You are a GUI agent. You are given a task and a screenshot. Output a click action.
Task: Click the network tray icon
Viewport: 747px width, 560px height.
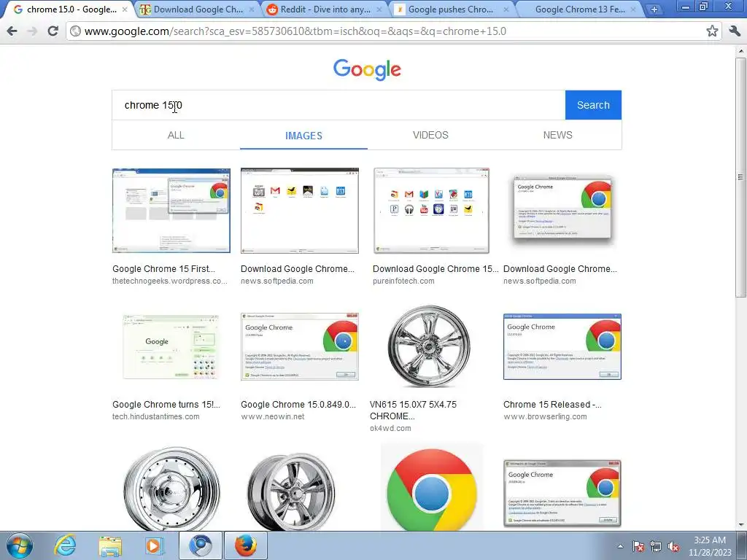point(656,547)
